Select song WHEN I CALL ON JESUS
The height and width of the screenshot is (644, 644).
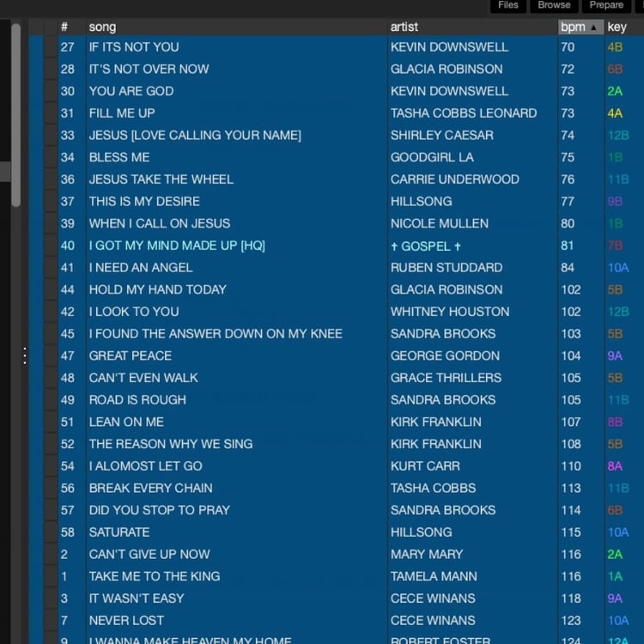click(x=160, y=223)
